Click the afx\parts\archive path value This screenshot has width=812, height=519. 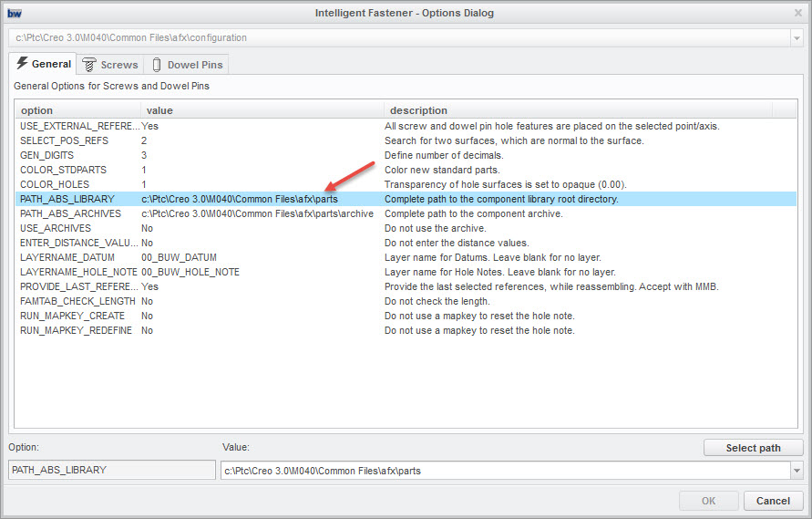coord(257,213)
